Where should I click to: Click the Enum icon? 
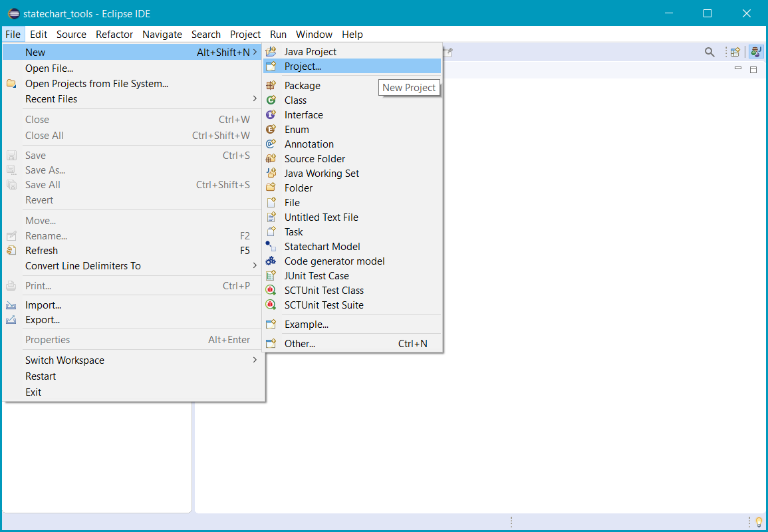[x=271, y=129]
